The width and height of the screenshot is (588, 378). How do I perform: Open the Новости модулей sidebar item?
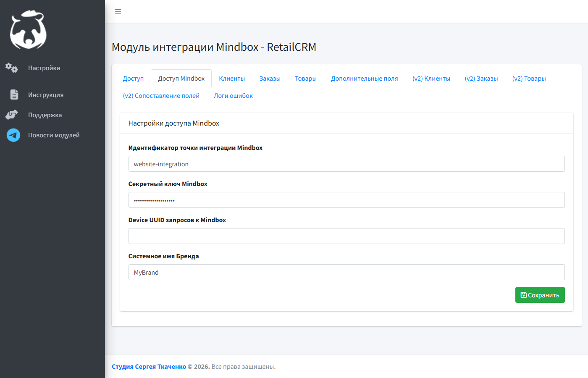[x=52, y=135]
